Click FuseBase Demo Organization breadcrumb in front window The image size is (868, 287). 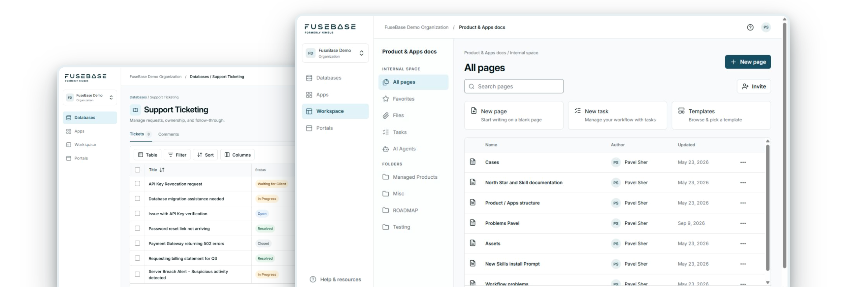click(x=416, y=27)
